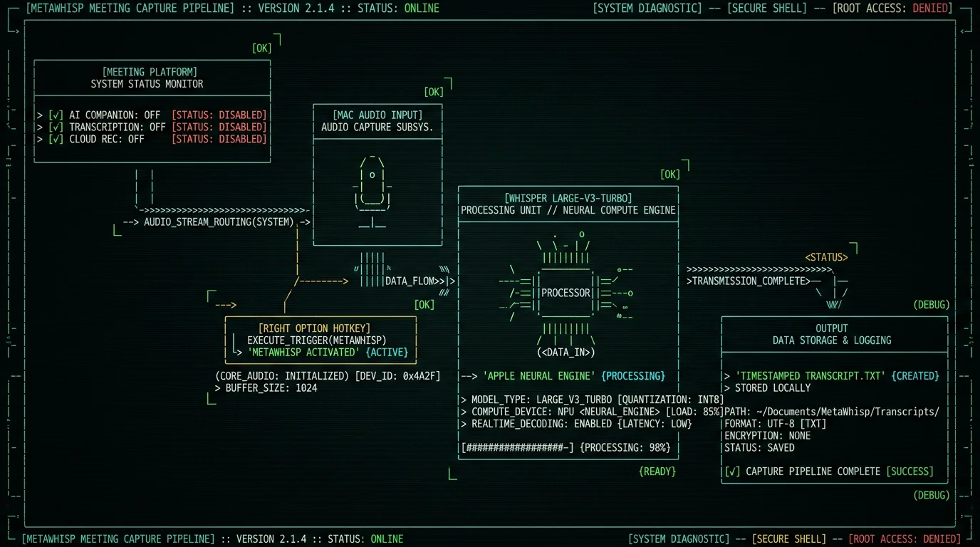The width and height of the screenshot is (980, 547).
Task: Select the [WHISPER LARGE-V3-TURBO] title
Action: click(568, 198)
